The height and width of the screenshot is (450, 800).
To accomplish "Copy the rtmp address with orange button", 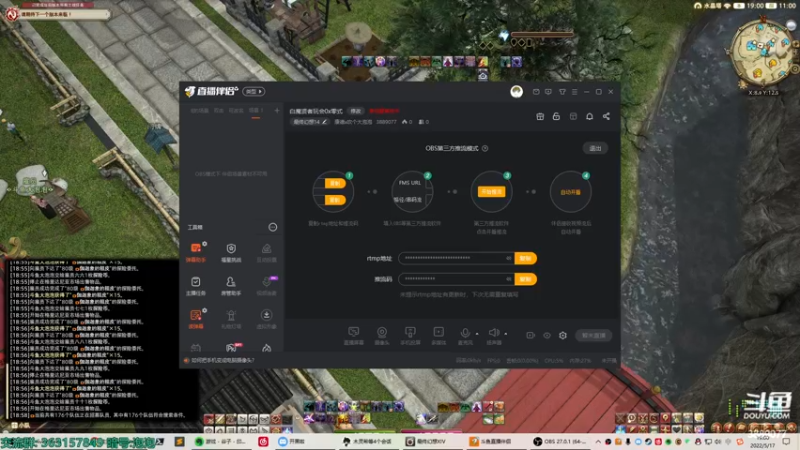I will [x=526, y=258].
